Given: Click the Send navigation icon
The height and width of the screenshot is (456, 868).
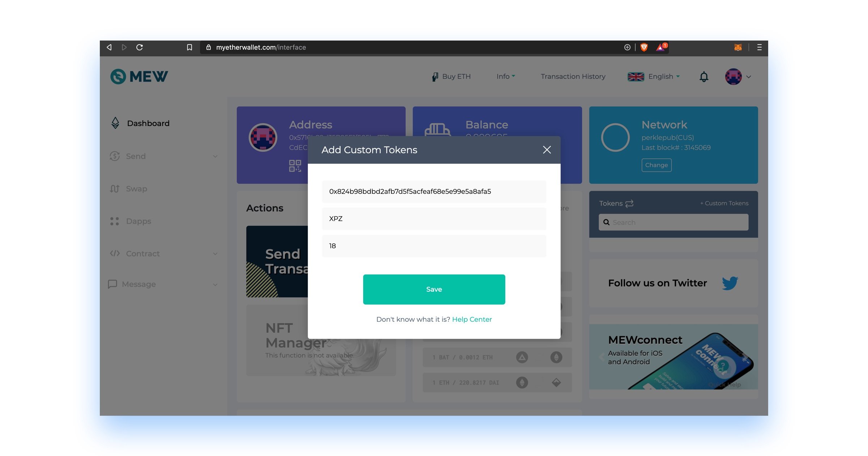Looking at the screenshot, I should [x=115, y=156].
